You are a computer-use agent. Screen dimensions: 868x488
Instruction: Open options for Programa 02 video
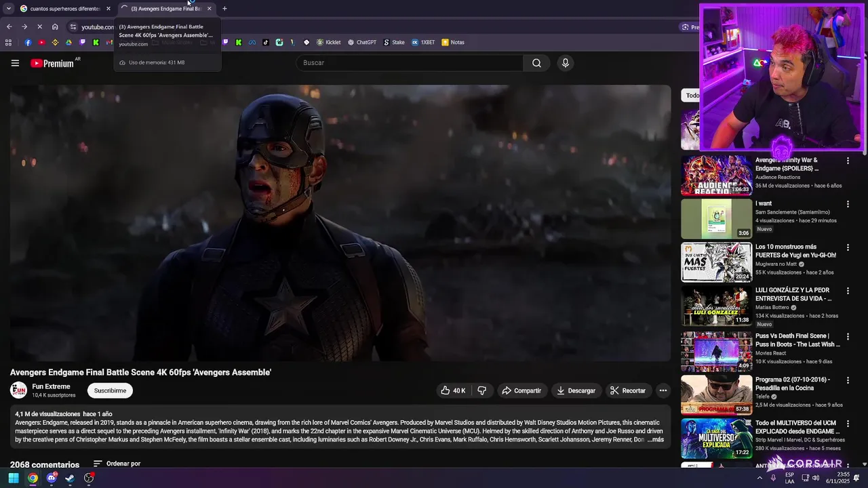848,380
